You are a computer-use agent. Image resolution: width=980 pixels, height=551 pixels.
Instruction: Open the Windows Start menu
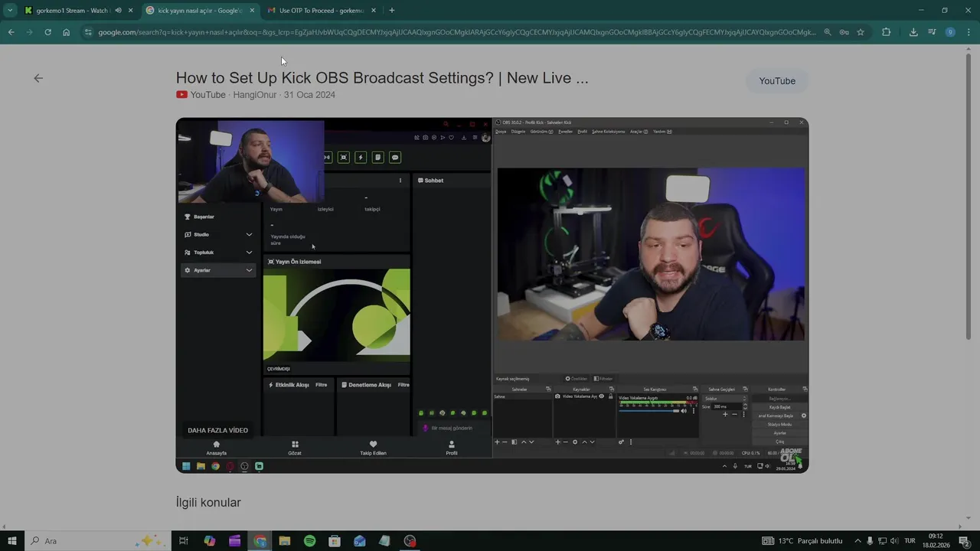coord(11,541)
